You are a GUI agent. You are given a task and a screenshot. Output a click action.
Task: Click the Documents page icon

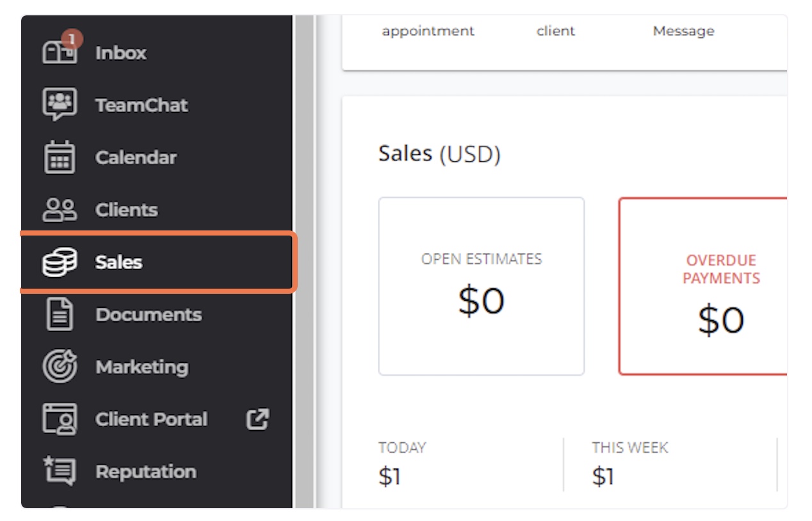pos(60,314)
